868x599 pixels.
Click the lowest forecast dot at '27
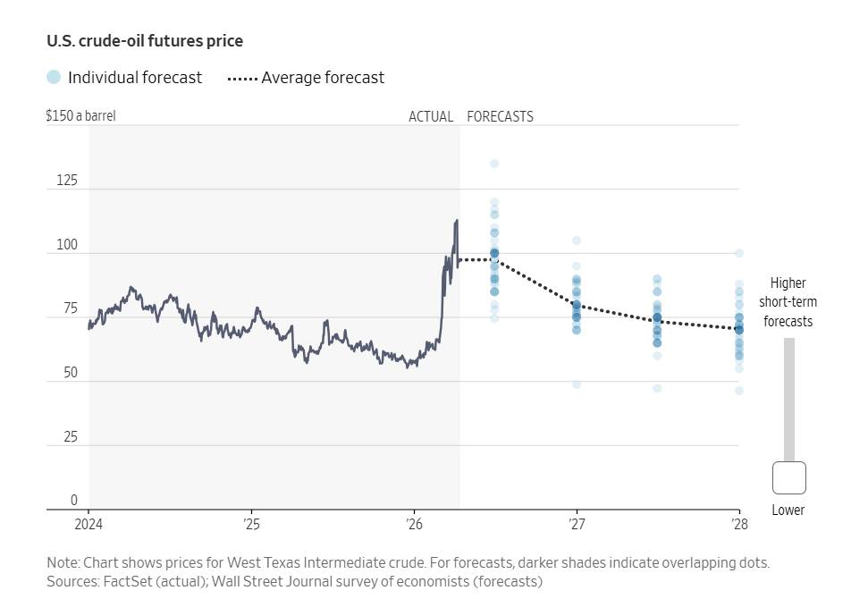coord(577,384)
